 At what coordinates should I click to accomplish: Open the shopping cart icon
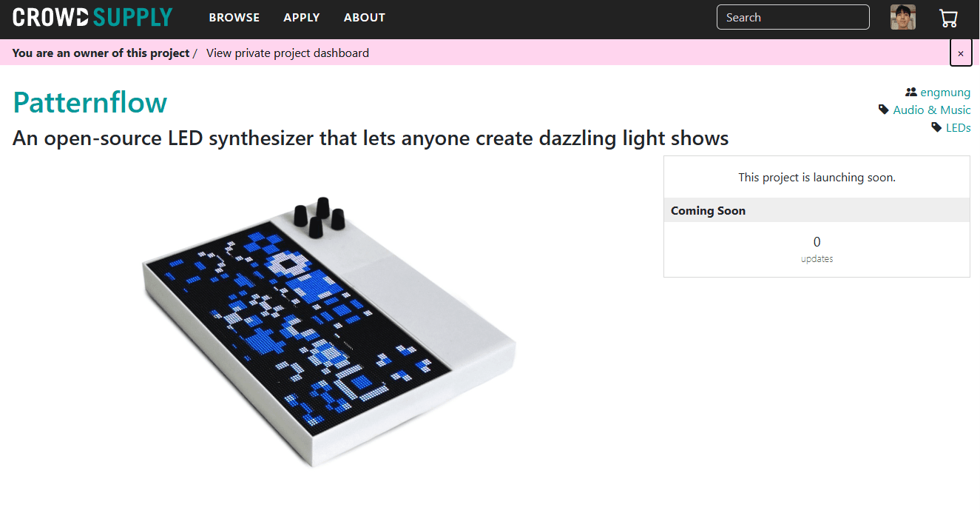coord(948,18)
